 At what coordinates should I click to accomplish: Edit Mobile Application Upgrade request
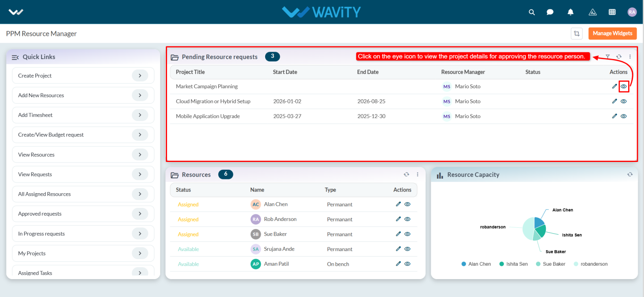coord(614,116)
